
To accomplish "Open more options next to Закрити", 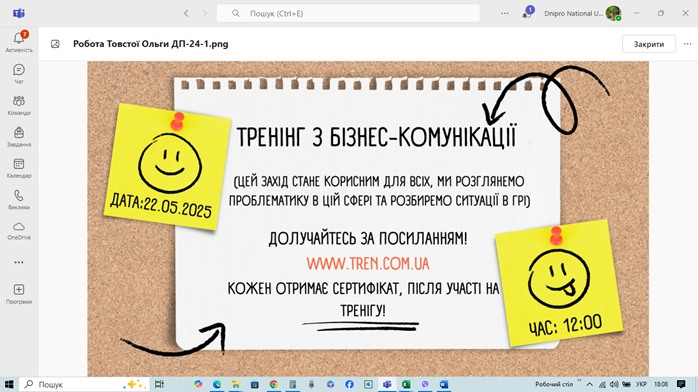I will tap(687, 44).
